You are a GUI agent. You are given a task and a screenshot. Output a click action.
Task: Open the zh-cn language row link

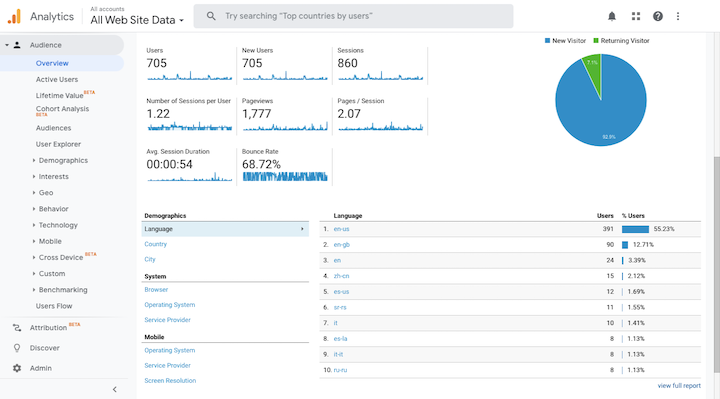[341, 276]
